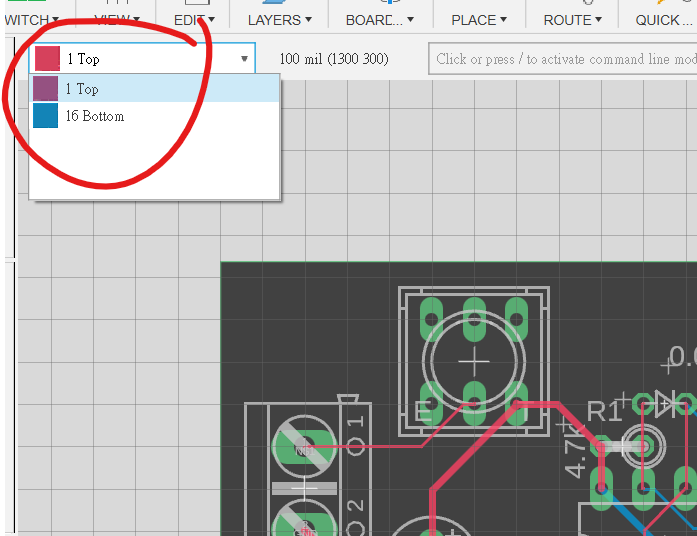Click the top-middle pad of the pushbutton
Viewport: 697px width, 536px height.
[x=474, y=319]
